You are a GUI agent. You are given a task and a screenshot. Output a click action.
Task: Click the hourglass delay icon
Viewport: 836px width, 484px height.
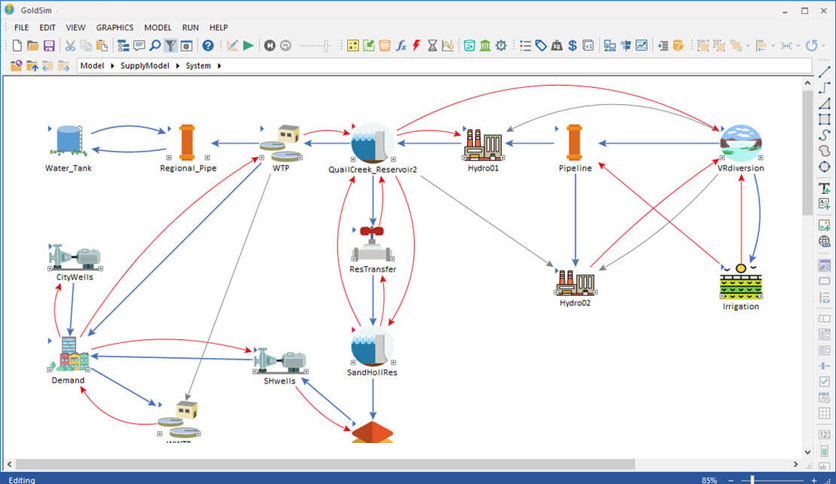tap(432, 46)
